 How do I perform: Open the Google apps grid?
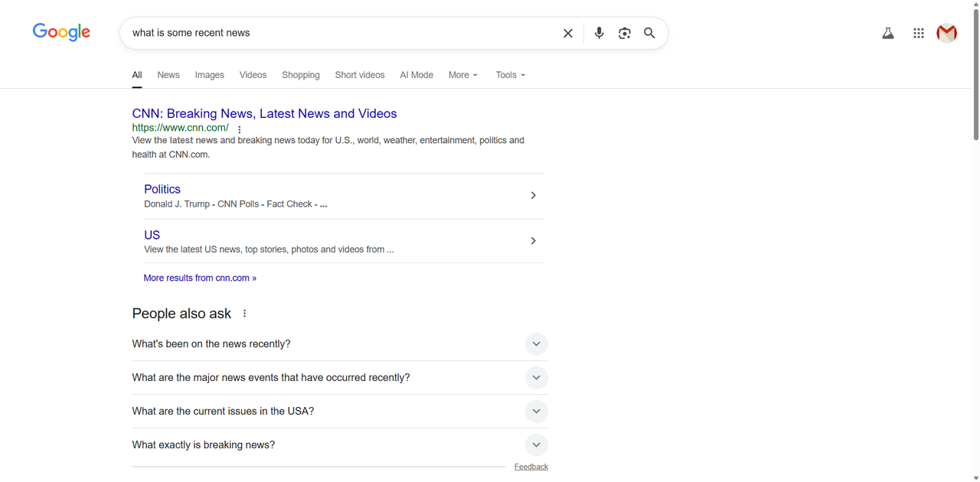click(x=919, y=33)
